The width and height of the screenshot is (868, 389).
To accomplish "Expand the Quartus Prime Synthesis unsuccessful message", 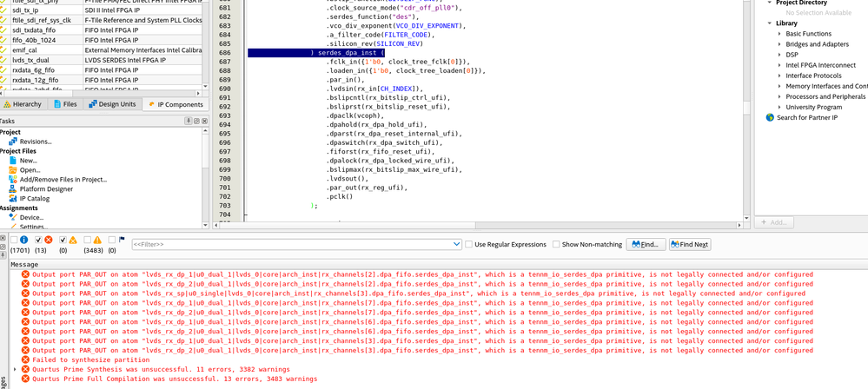I will pos(15,369).
